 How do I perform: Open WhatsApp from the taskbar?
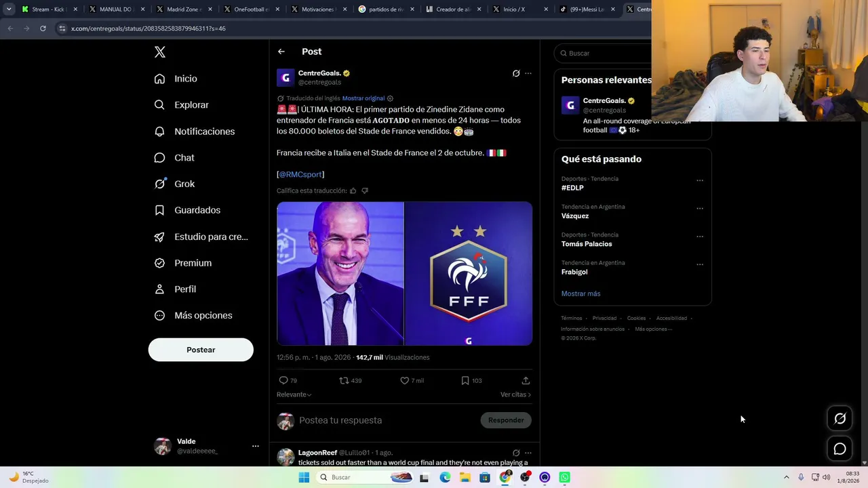pos(564,477)
